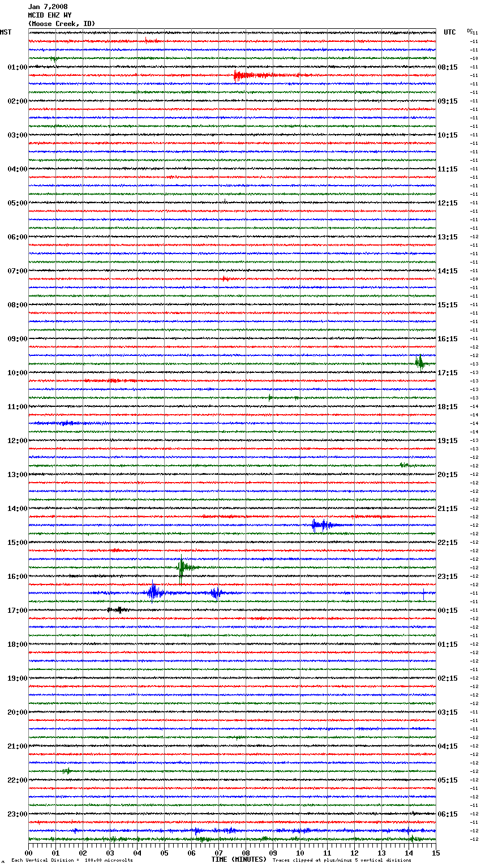Click the '00:15' UTC time label
This screenshot has width=481, height=868.
tap(448, 611)
